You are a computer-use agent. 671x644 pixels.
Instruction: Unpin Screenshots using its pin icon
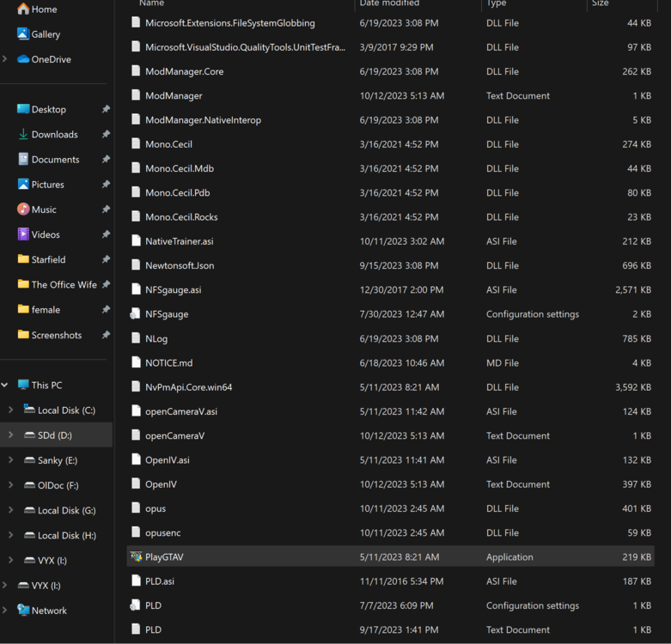point(106,335)
